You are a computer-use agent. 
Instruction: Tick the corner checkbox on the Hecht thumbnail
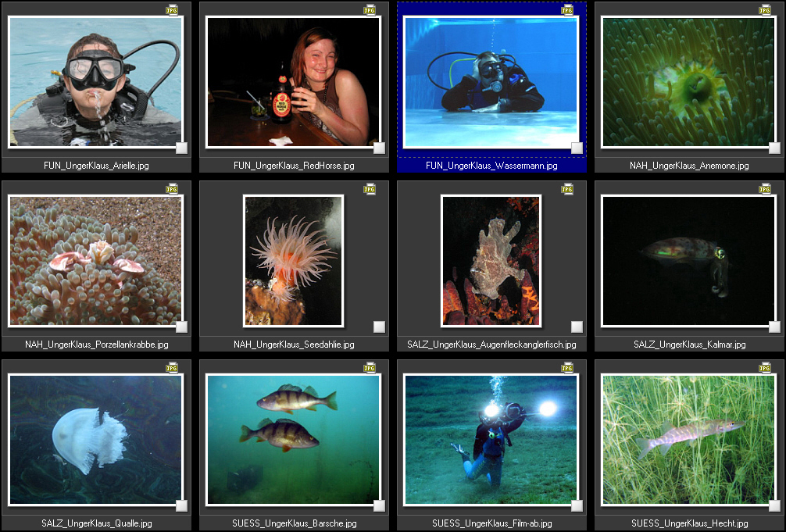pyautogui.click(x=774, y=506)
